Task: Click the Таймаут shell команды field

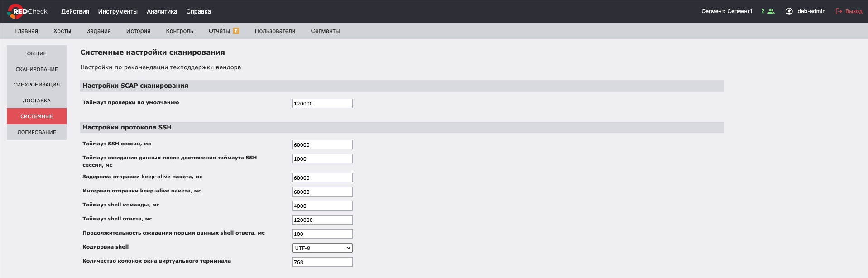Action: [x=322, y=206]
